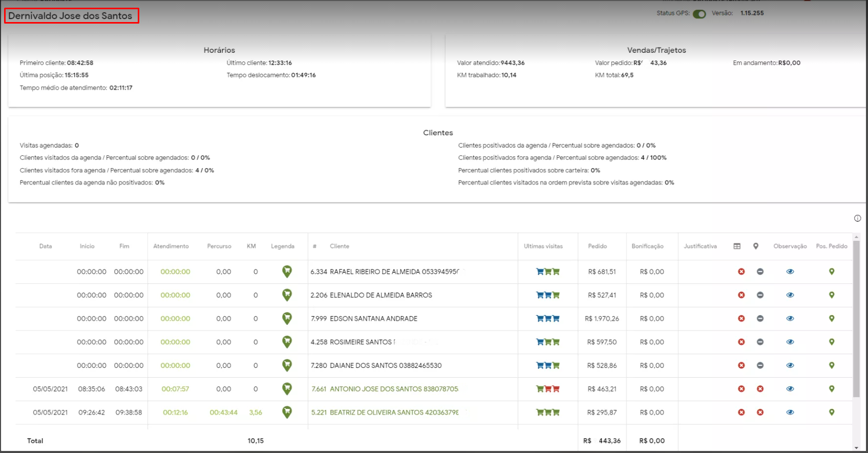The height and width of the screenshot is (453, 868).
Task: Show observation eye for Antonio Jose dos Santos
Action: [x=790, y=389]
